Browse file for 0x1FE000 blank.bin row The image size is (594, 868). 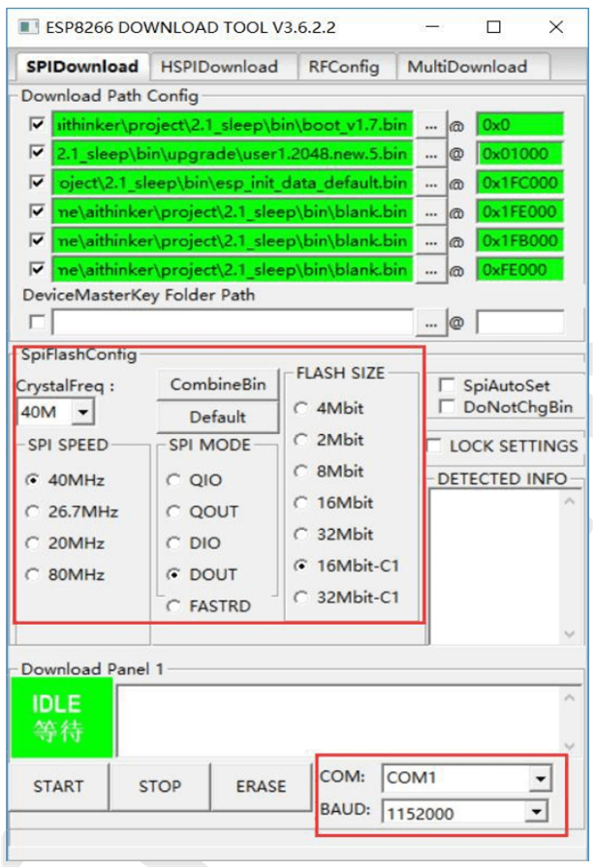430,212
